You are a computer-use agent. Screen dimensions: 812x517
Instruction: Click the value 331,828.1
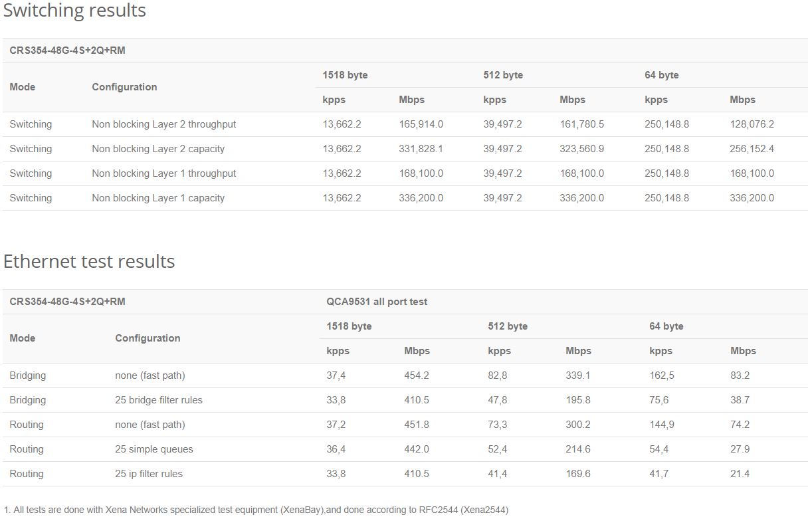[x=421, y=149]
